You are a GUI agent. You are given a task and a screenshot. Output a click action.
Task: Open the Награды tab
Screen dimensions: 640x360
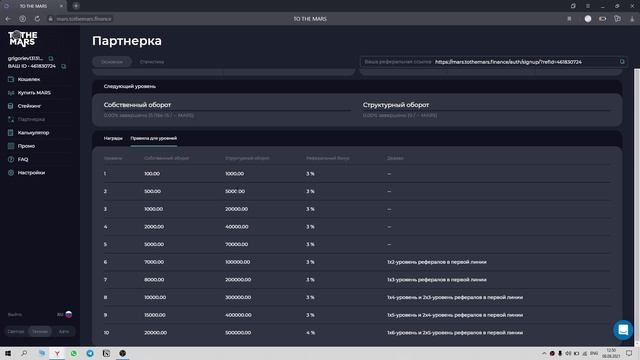pos(113,138)
